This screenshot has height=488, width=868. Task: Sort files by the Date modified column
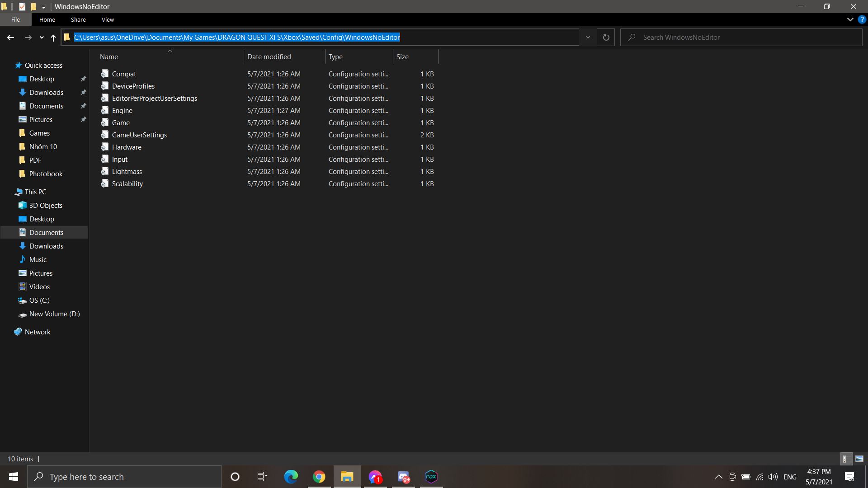point(269,57)
